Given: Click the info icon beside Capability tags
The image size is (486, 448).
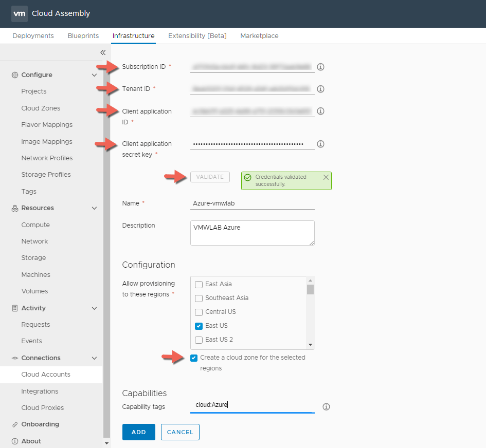Looking at the screenshot, I should click(326, 407).
